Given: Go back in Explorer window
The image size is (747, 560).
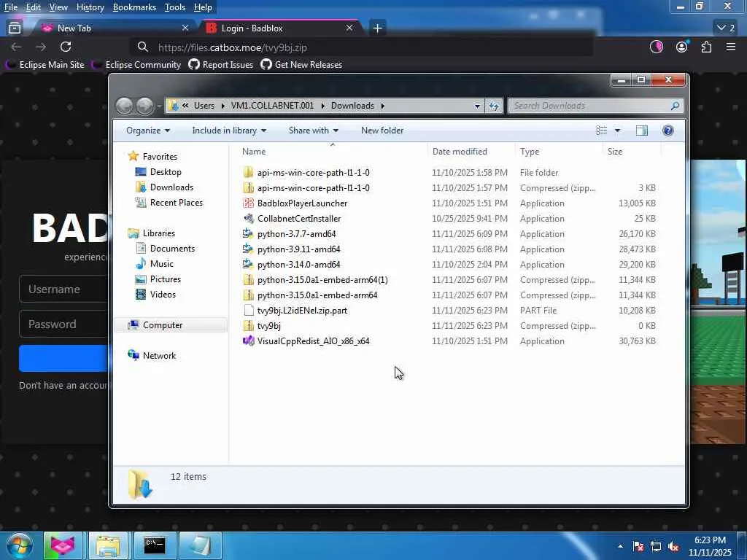Looking at the screenshot, I should (x=124, y=106).
